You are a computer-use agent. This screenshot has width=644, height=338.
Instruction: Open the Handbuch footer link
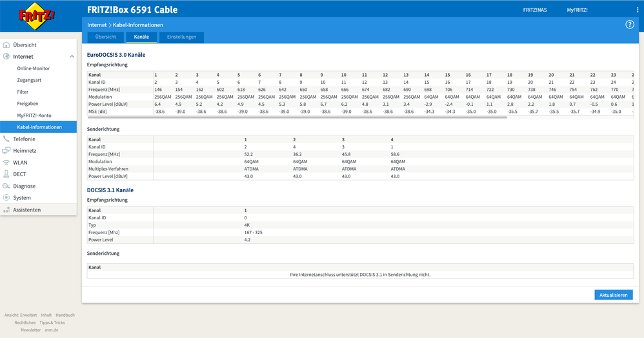[x=65, y=315]
